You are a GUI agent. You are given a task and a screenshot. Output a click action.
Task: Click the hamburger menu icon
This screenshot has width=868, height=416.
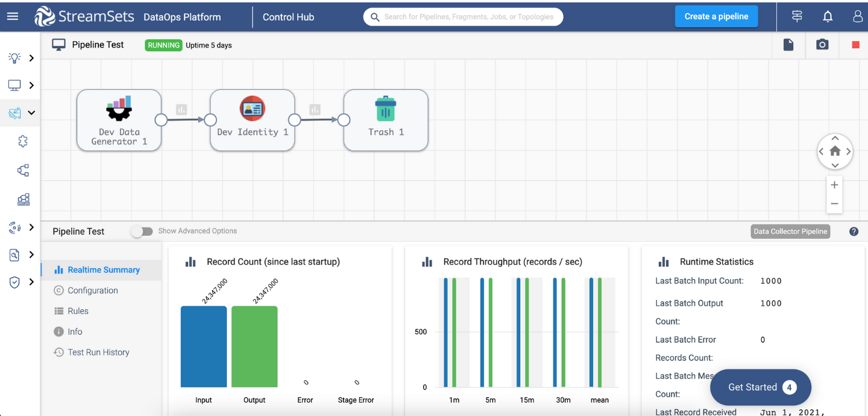point(13,16)
